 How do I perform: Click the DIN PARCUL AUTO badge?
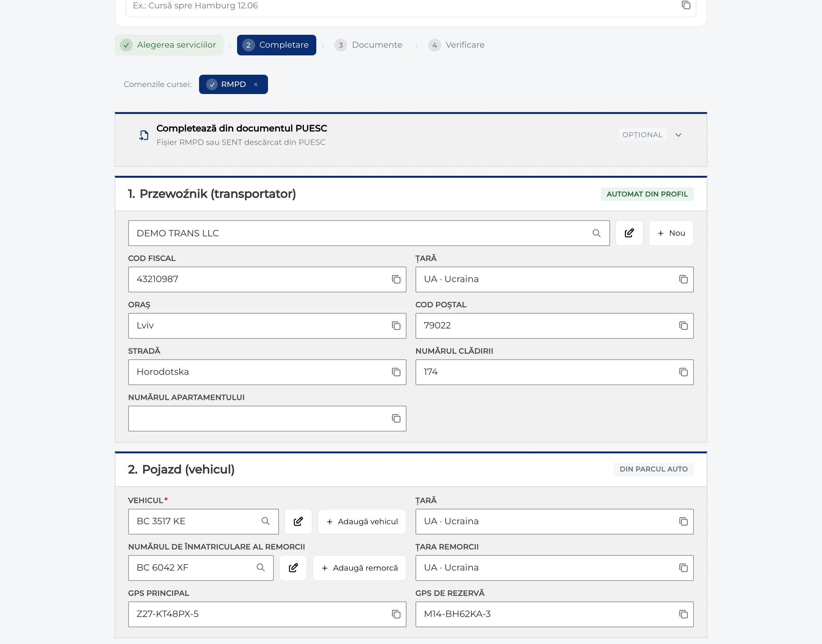pyautogui.click(x=654, y=469)
